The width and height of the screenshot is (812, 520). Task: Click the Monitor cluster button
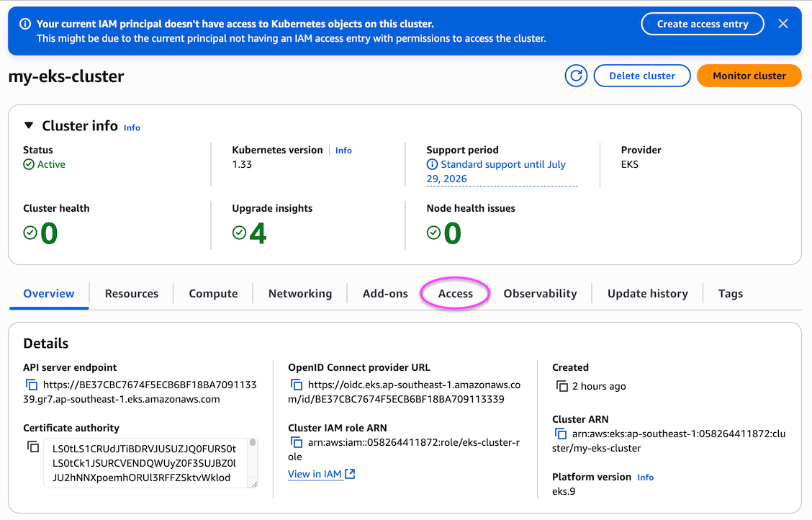[x=749, y=76]
